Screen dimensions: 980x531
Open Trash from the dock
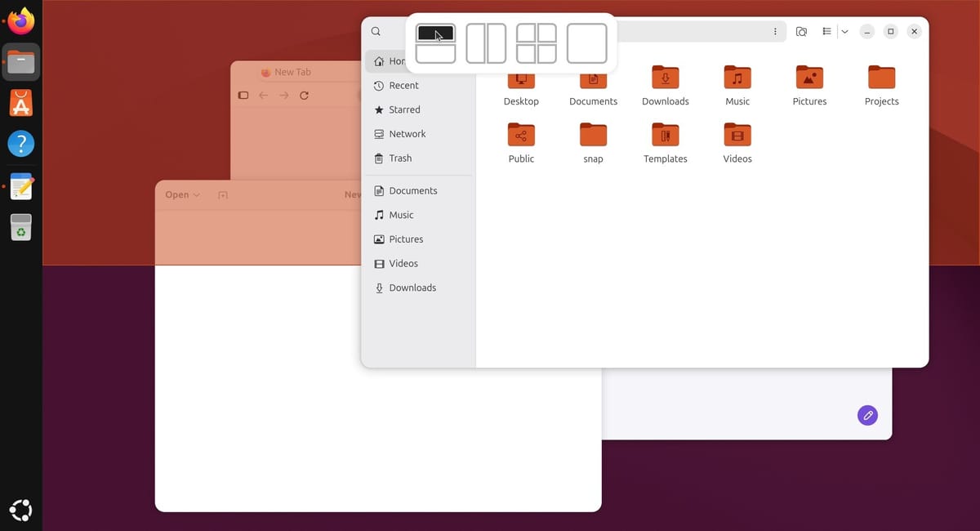tap(21, 227)
